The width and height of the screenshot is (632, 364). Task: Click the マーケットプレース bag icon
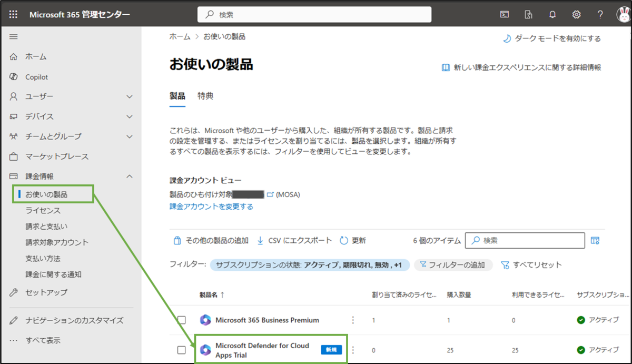click(x=14, y=156)
